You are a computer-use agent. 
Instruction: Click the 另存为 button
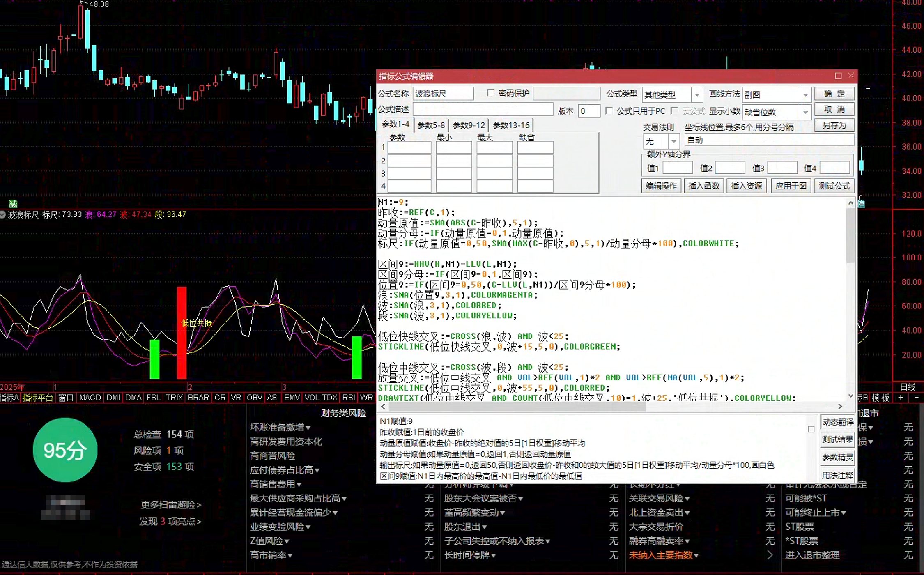(x=834, y=125)
